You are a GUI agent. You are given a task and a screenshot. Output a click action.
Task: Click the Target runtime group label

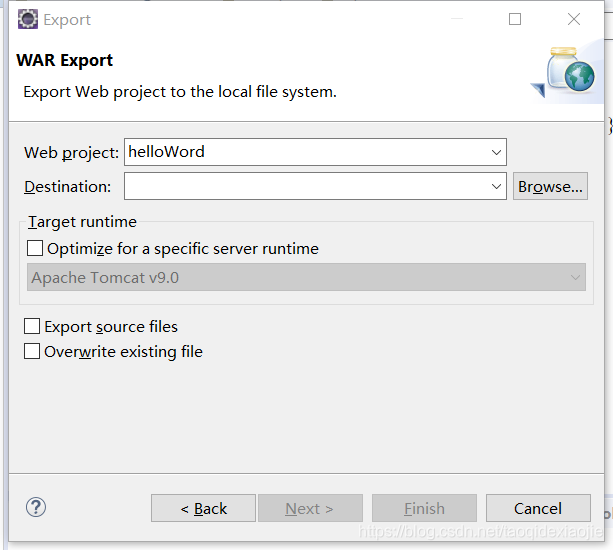pos(82,222)
